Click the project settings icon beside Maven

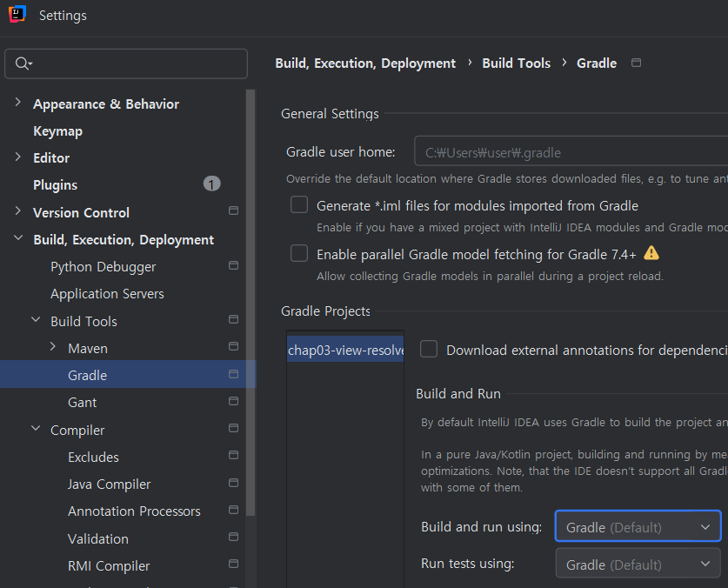pyautogui.click(x=233, y=347)
